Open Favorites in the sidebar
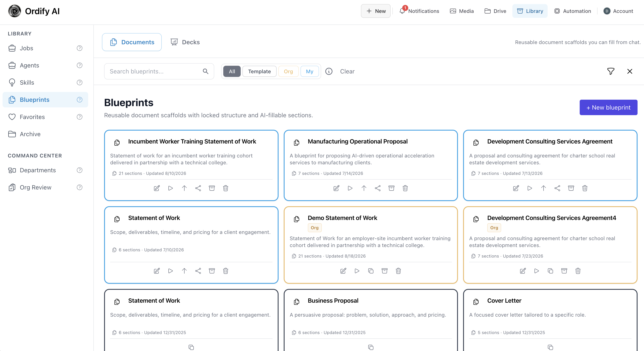 45,117
